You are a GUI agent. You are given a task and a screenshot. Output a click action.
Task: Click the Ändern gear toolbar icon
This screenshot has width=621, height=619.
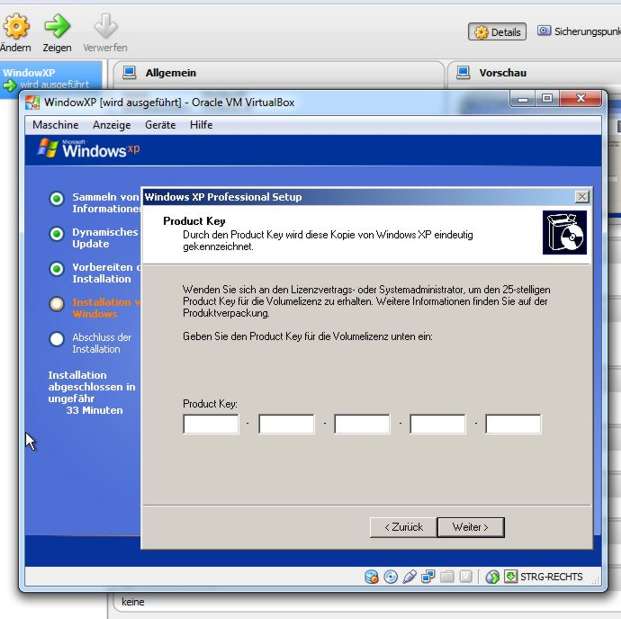16,26
